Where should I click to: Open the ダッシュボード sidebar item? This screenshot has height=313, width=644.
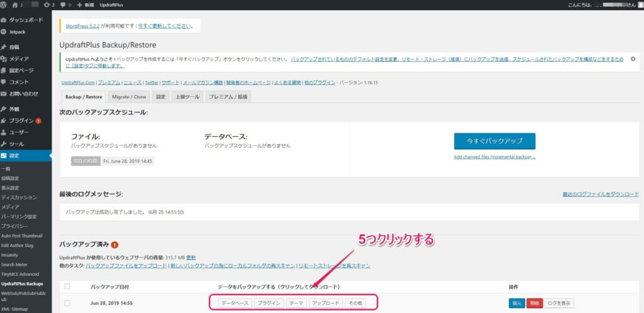(25, 20)
